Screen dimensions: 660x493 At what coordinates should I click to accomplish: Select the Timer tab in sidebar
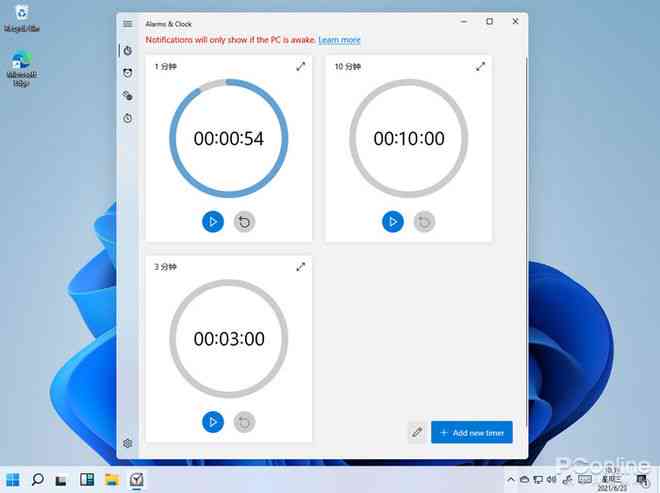tap(128, 51)
